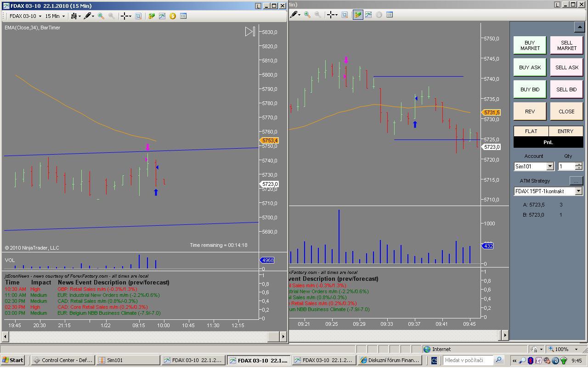Zoom out on the right chart
The image size is (588, 368).
coord(318,15)
